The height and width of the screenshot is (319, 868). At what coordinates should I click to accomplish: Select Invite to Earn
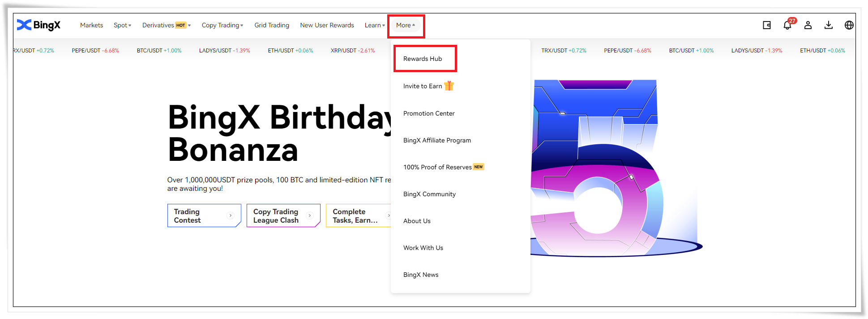[423, 86]
